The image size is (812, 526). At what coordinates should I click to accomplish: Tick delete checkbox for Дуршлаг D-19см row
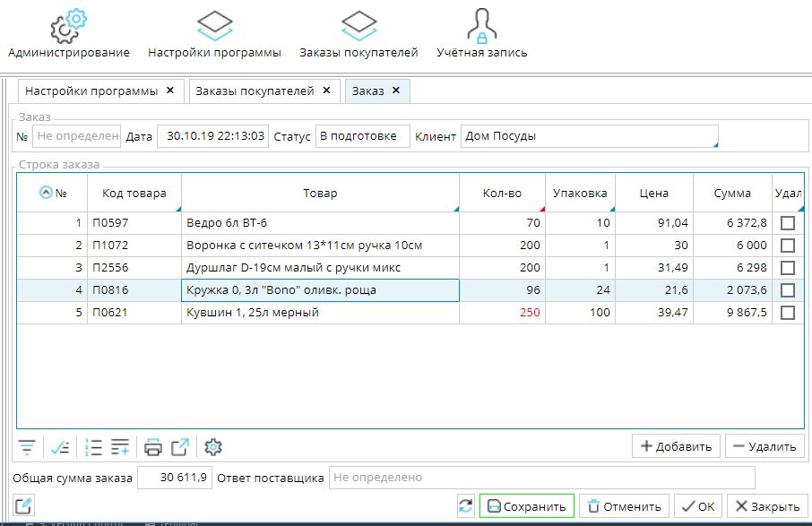[787, 268]
